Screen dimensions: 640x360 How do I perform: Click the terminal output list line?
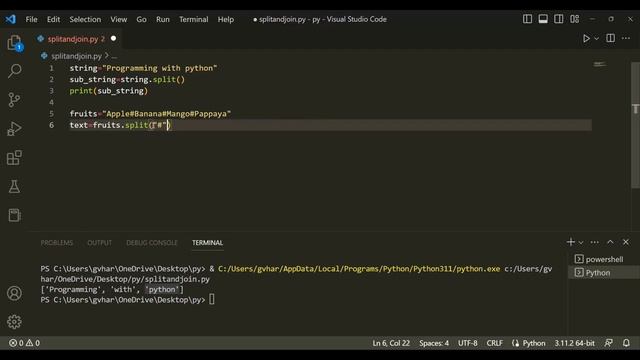[112, 289]
